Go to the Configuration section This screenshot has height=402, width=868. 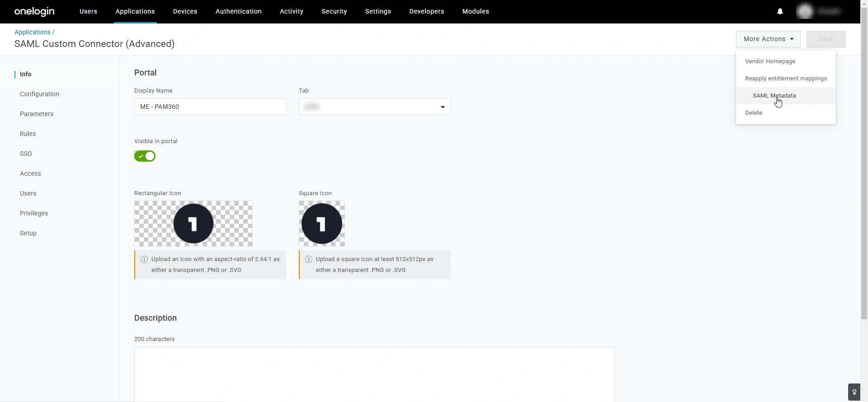[40, 94]
